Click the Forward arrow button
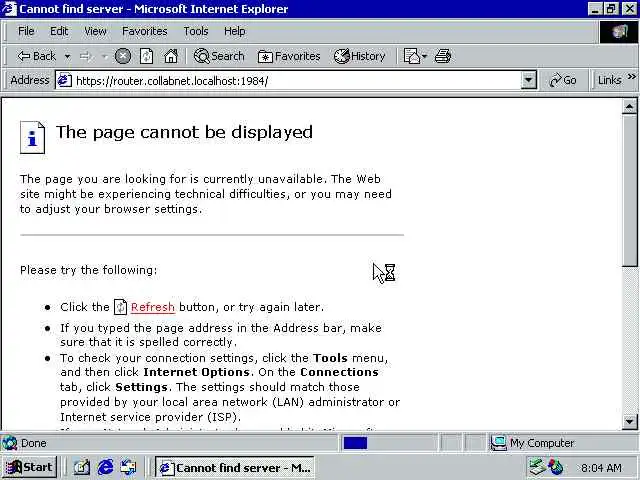 click(85, 56)
